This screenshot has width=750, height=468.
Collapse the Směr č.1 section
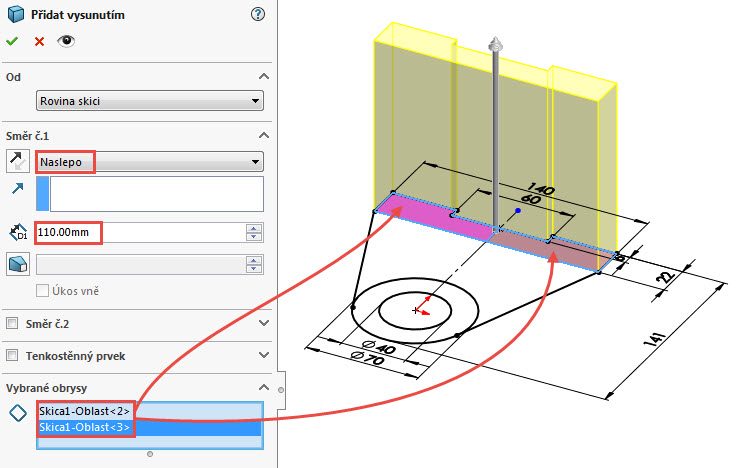tap(264, 136)
